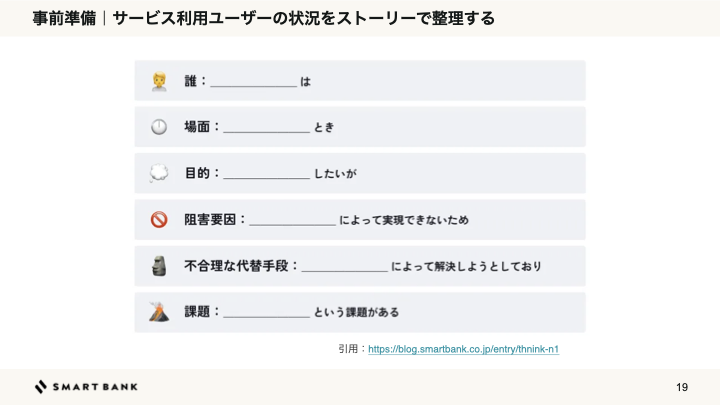Click the red prohibited icon beside 阻害要因
This screenshot has width=720, height=405.
click(159, 219)
